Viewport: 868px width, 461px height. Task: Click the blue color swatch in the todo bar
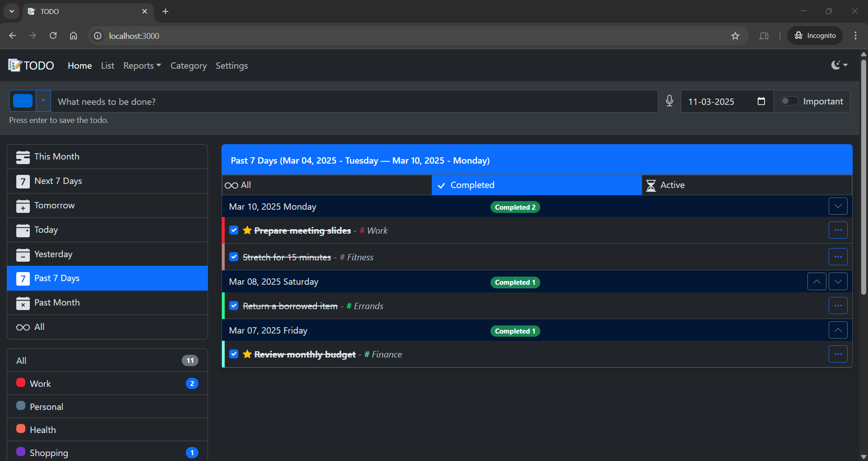click(23, 101)
